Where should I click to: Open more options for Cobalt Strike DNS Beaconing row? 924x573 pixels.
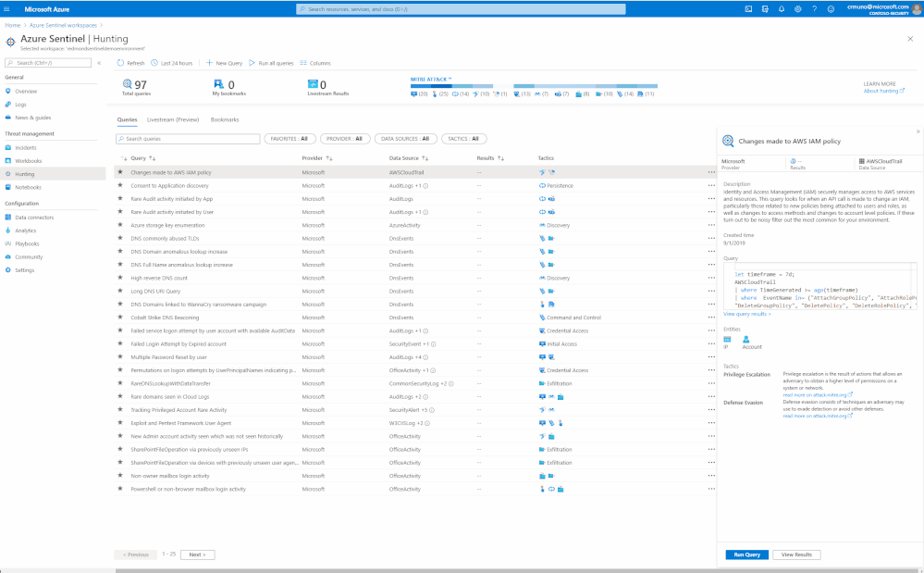[711, 318]
